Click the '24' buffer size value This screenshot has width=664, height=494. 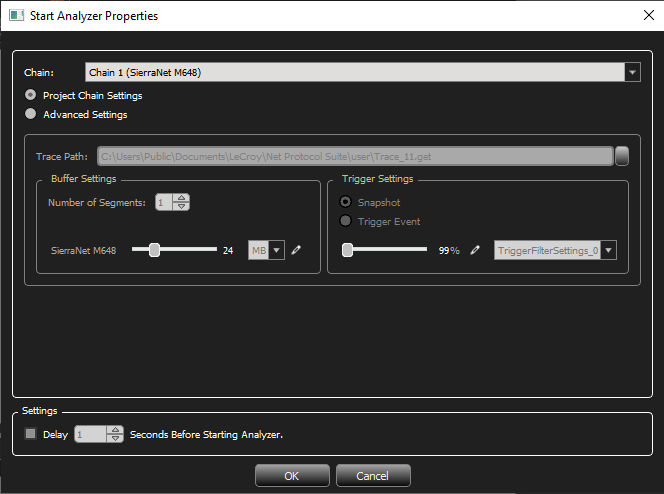[x=228, y=251]
